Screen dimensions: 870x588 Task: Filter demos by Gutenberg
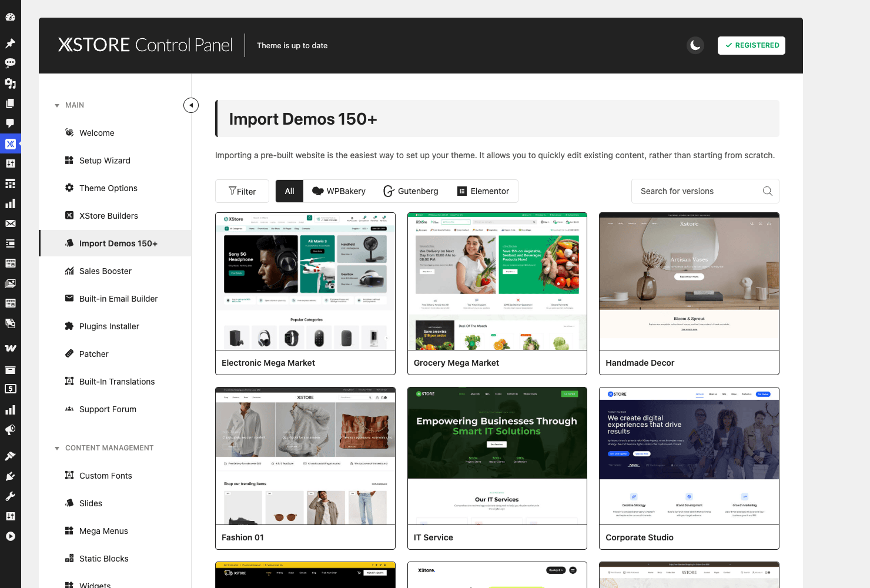point(411,191)
